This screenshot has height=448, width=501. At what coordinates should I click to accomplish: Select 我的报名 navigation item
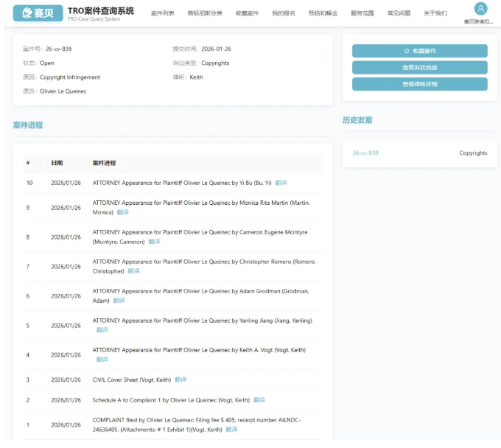point(283,13)
